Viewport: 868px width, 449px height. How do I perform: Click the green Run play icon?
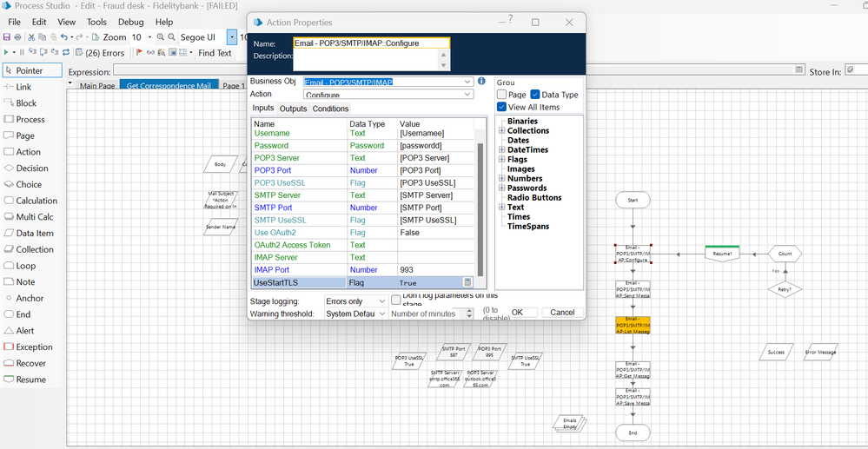(7, 53)
